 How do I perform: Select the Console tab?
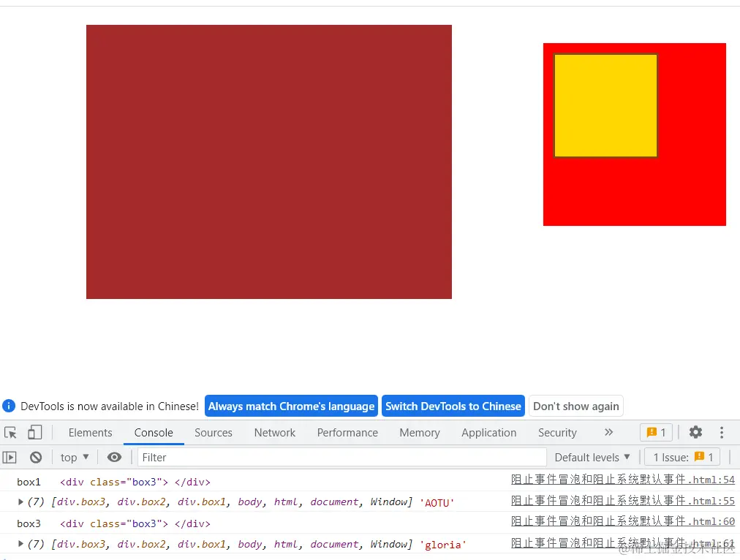pos(154,433)
